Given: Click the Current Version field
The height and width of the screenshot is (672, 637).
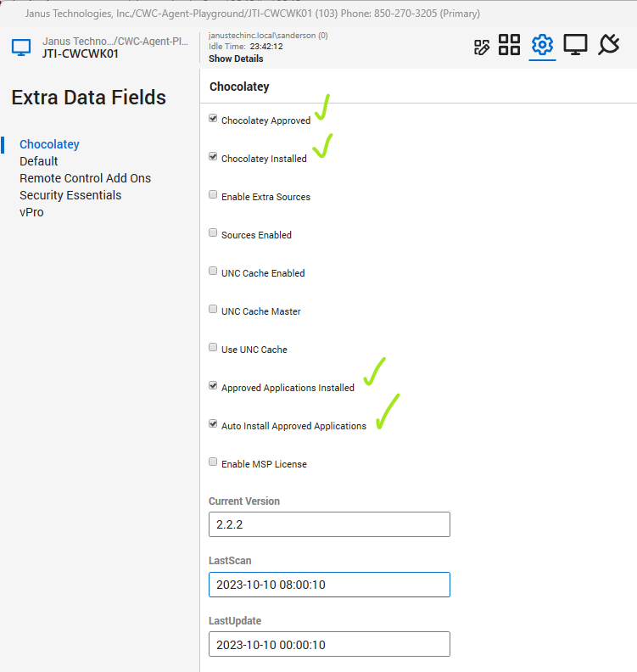Looking at the screenshot, I should pos(329,524).
